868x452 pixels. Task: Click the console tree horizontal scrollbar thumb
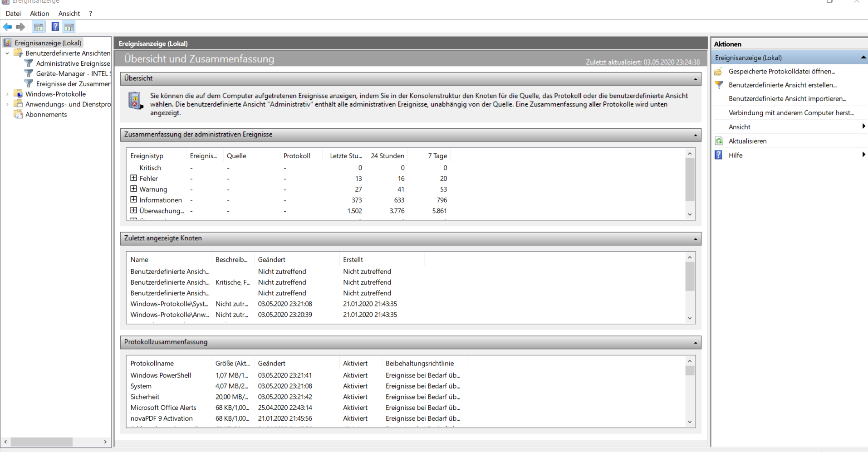[41, 442]
